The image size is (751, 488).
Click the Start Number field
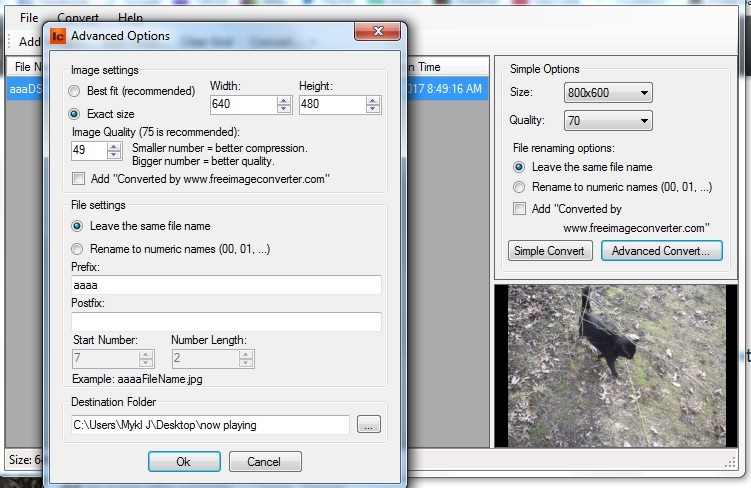[x=106, y=358]
